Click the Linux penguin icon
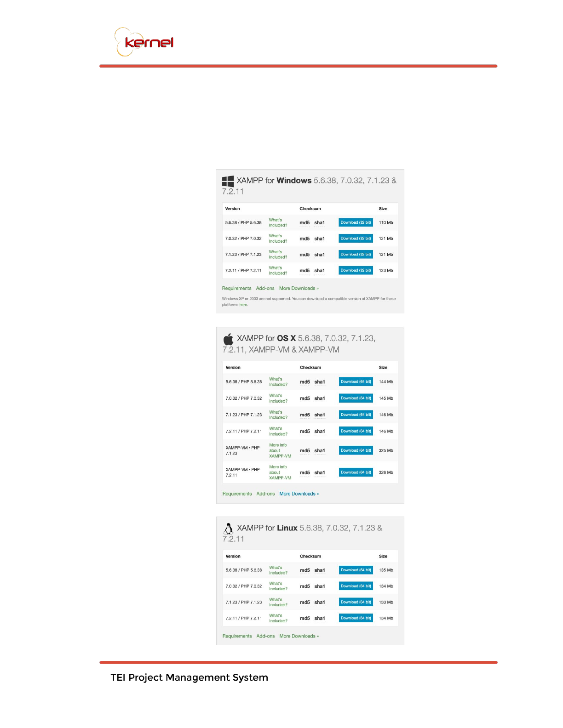Screen dimensions: 563x728 tap(228, 529)
